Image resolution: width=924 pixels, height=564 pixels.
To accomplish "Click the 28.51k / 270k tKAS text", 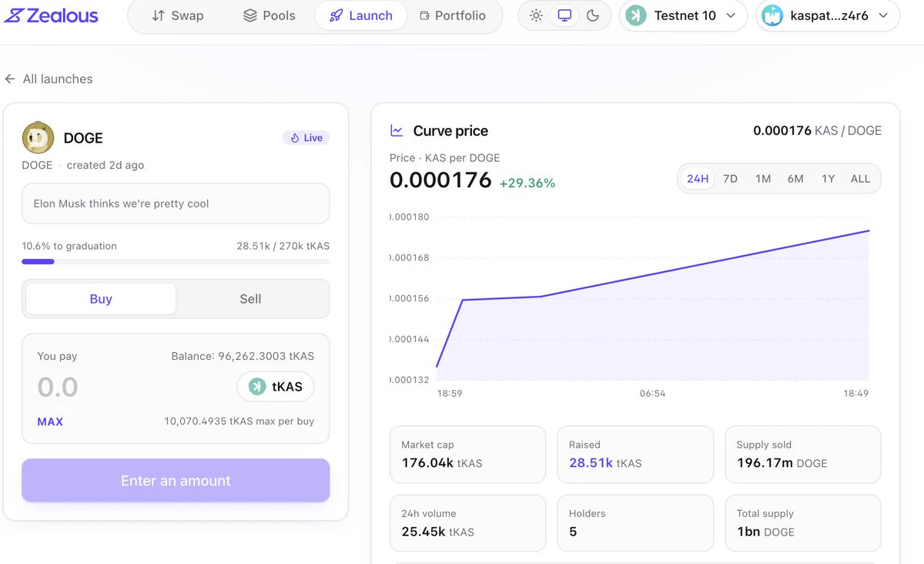I will 283,246.
